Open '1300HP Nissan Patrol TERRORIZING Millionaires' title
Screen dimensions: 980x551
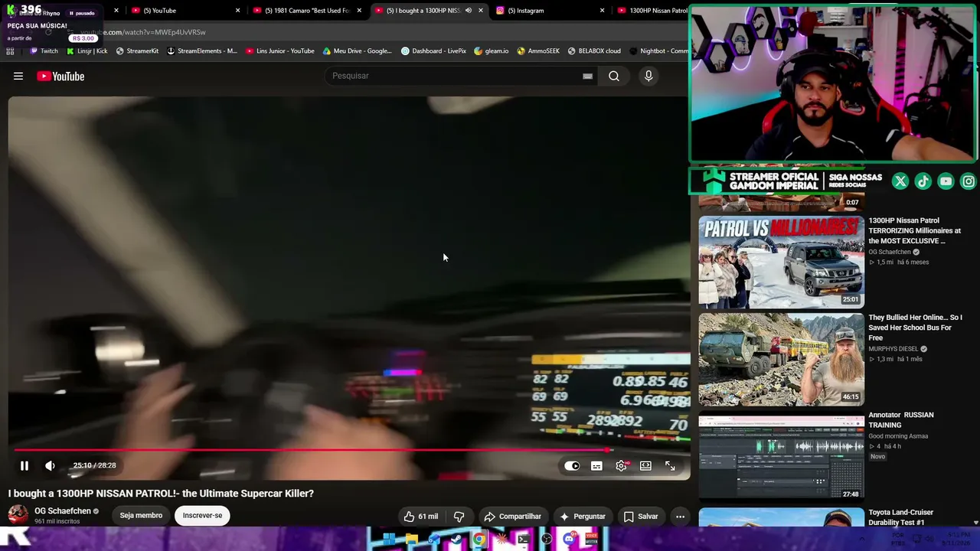[914, 230]
